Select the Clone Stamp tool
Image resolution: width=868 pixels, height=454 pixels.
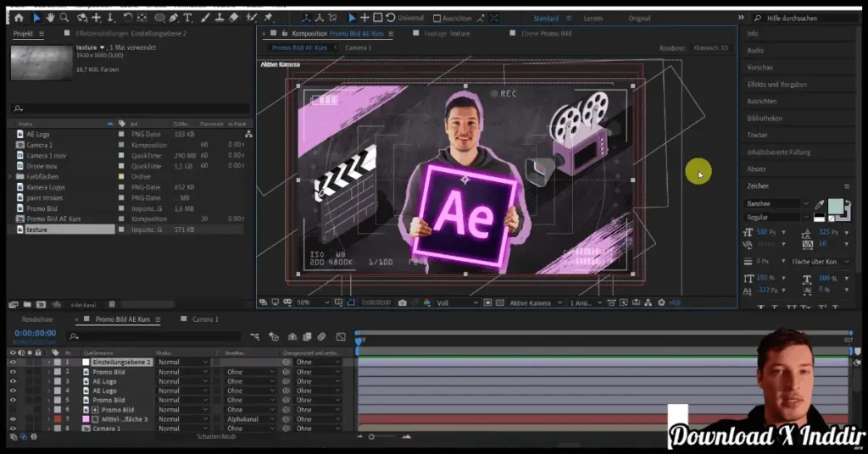point(220,18)
